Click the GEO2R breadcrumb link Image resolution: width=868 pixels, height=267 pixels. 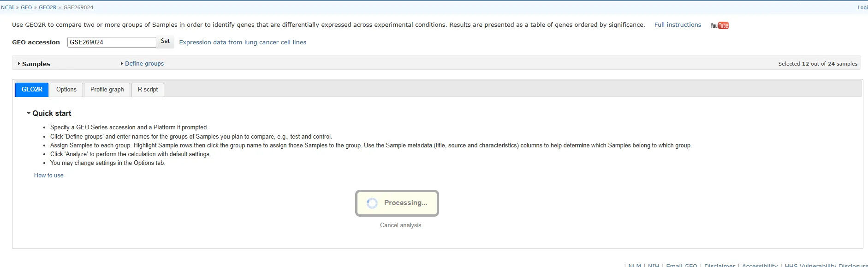coord(48,7)
